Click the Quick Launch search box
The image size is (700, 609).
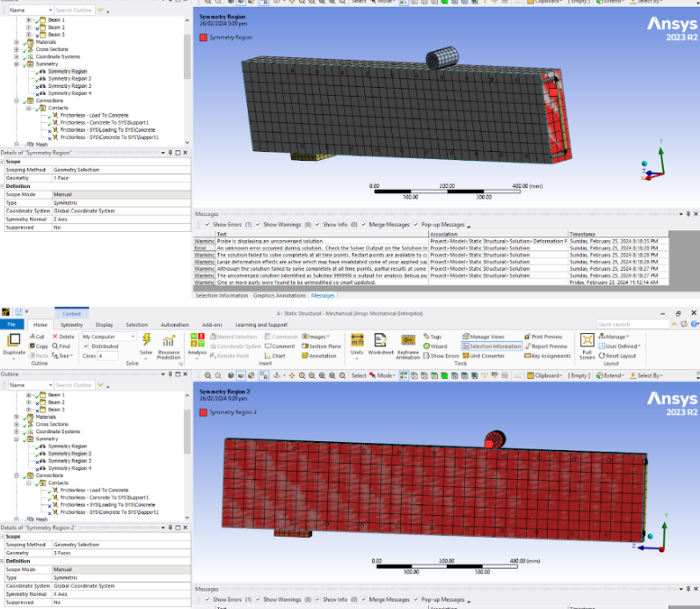[x=632, y=324]
